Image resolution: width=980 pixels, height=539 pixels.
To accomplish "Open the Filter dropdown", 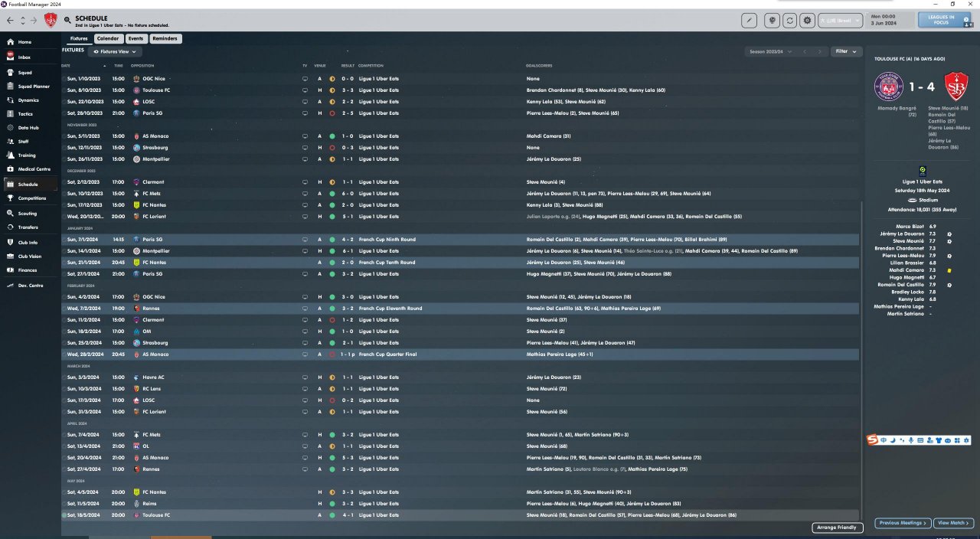I will [845, 51].
